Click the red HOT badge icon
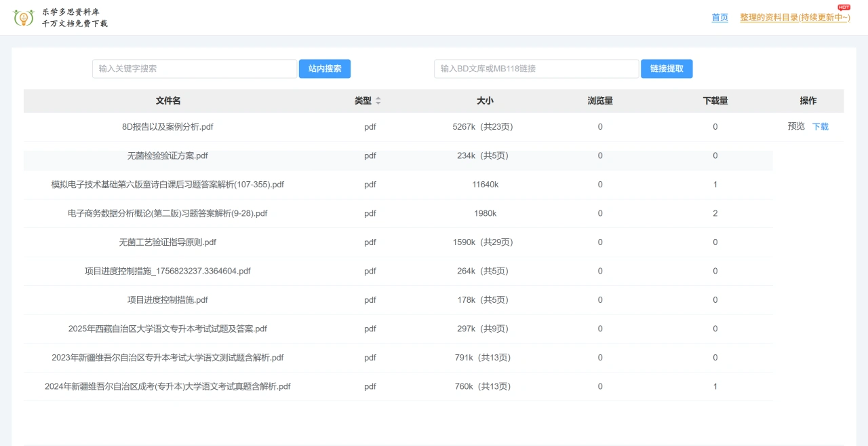The width and height of the screenshot is (868, 446). click(x=844, y=7)
